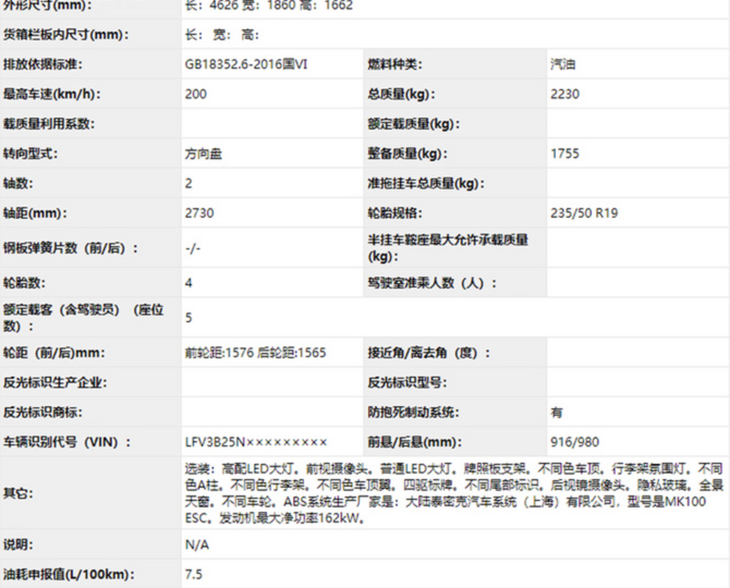Click the 总质量(kg) label
This screenshot has height=588, width=730.
[x=401, y=94]
